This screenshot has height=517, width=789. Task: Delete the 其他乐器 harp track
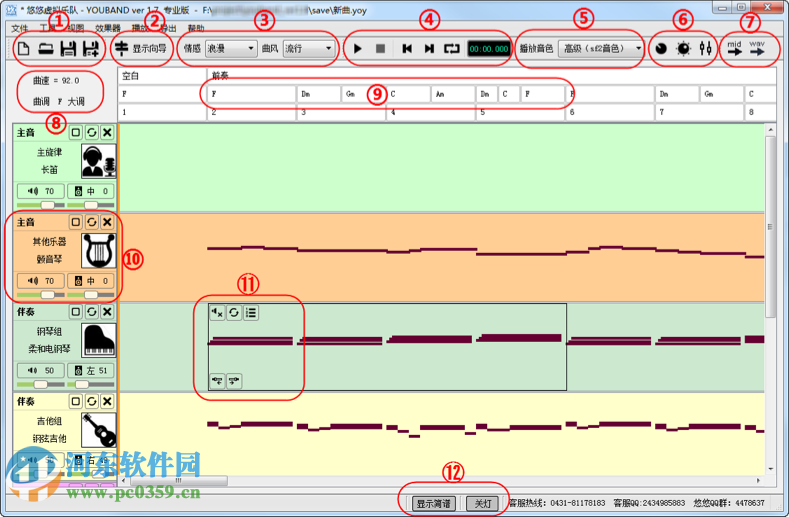pyautogui.click(x=107, y=222)
